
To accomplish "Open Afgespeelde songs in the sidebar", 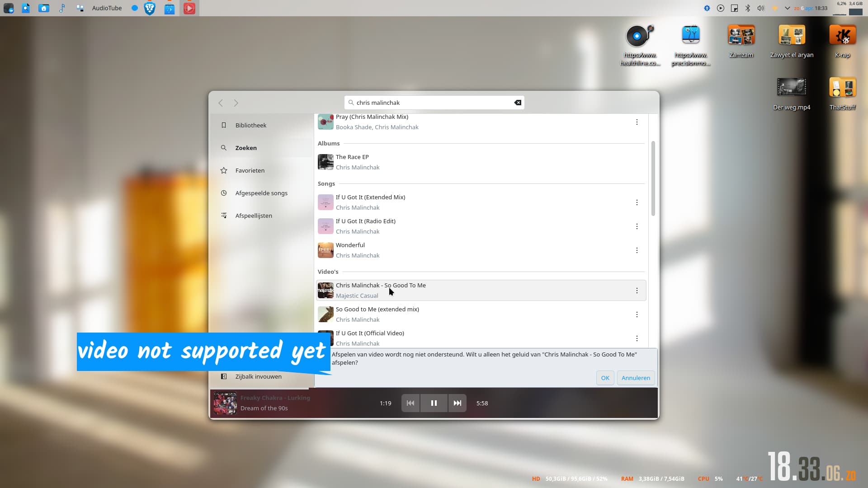I will click(261, 193).
